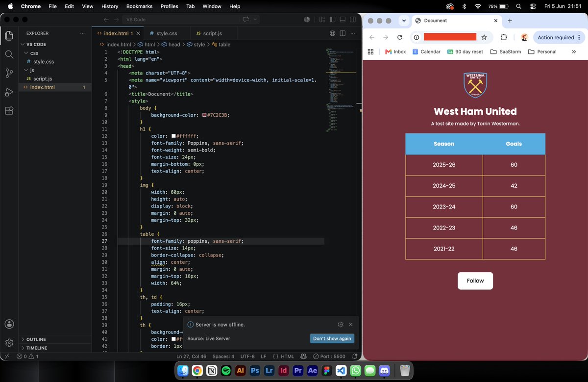Show hidden bookmarks with double chevron
Image resolution: width=588 pixels, height=382 pixels.
574,51
